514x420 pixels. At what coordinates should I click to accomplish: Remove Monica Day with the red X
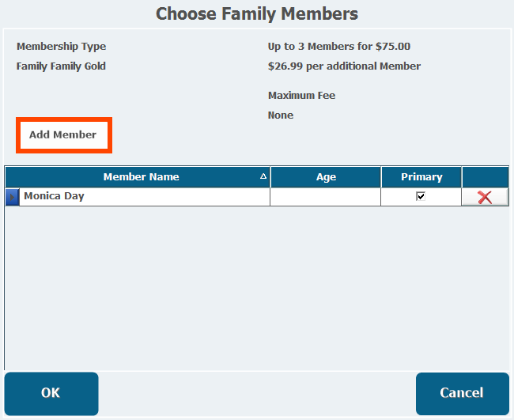(485, 197)
